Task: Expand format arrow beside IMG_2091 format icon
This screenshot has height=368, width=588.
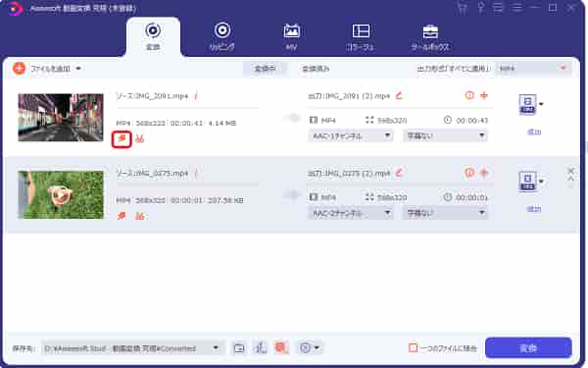Action: click(x=541, y=104)
